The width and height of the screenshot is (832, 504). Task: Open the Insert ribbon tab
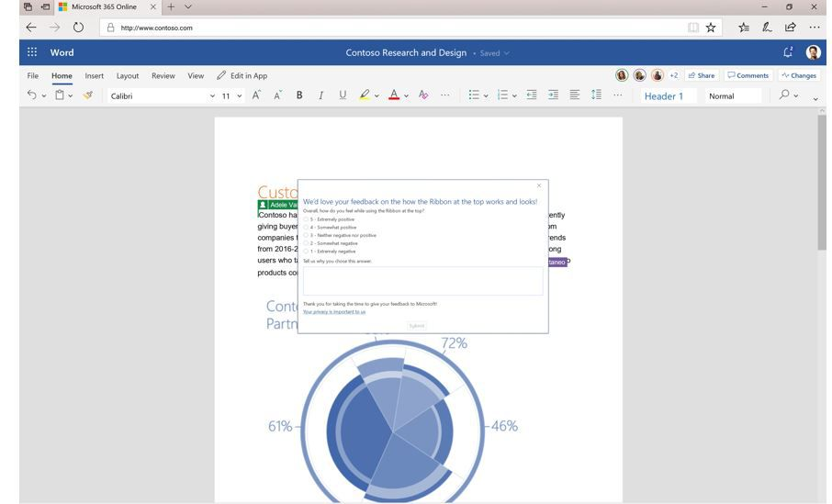[94, 76]
